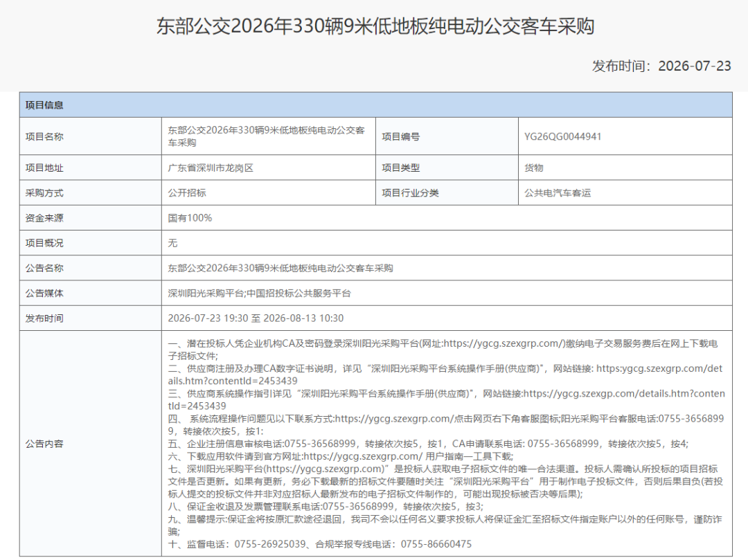Click the project number YG26QG0044941

click(x=562, y=136)
